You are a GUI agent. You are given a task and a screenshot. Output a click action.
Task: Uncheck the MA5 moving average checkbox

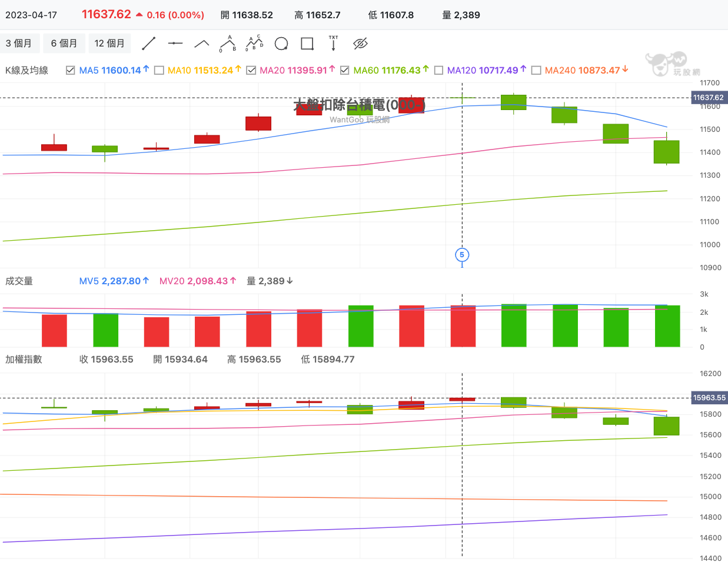pos(71,71)
